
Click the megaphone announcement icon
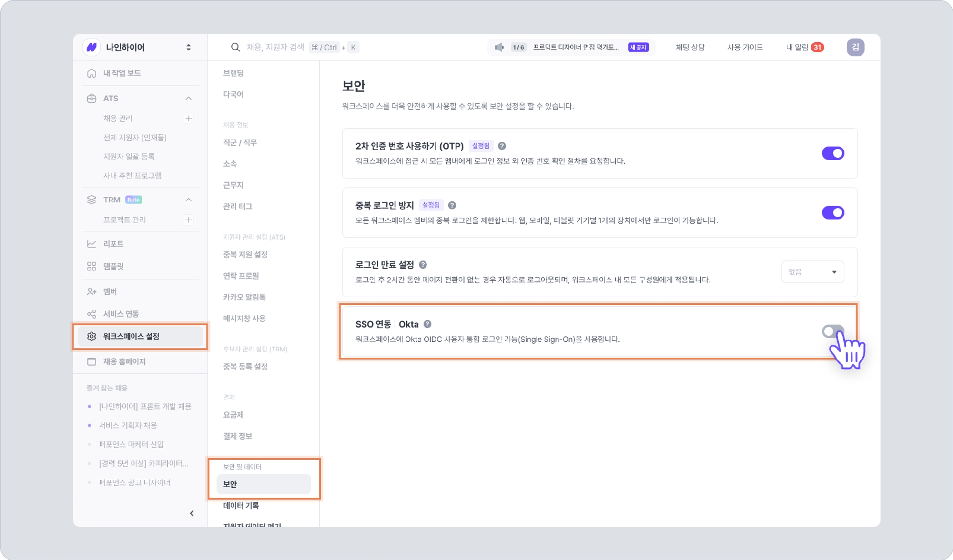click(499, 47)
